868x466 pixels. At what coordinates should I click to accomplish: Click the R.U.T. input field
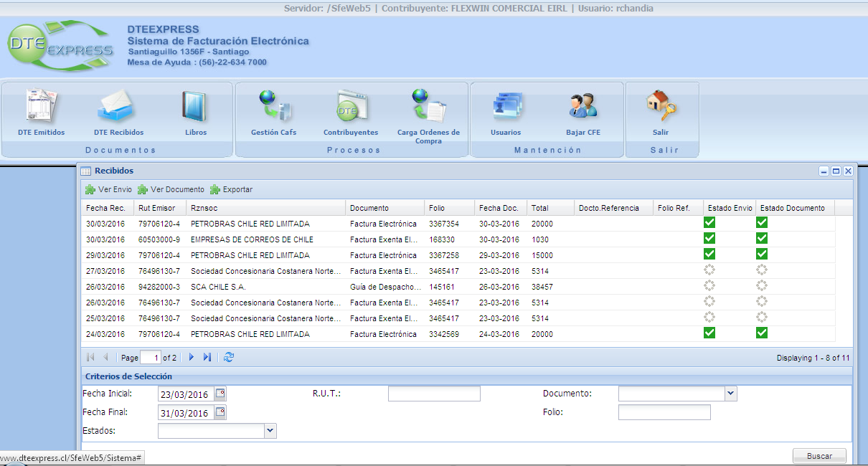click(434, 394)
